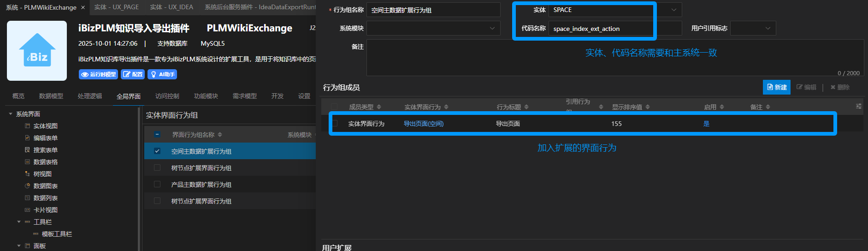Click the 模板工具栏 node icon

tap(35, 234)
